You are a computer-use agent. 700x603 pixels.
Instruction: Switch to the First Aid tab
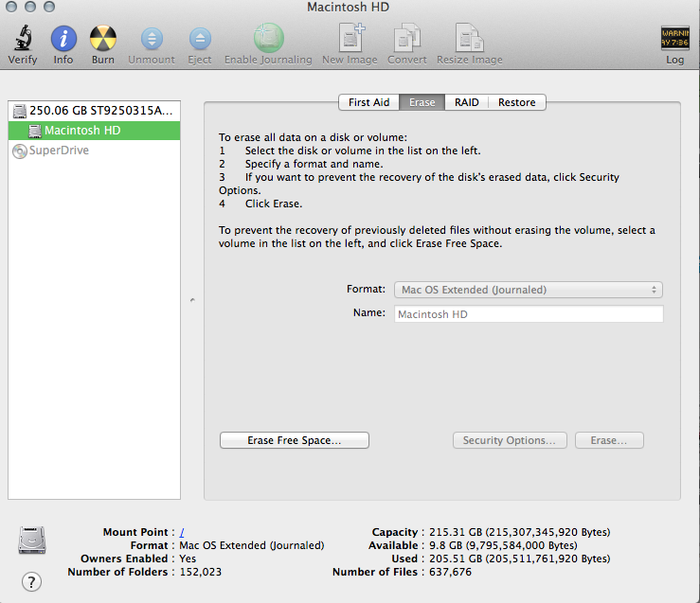point(368,102)
